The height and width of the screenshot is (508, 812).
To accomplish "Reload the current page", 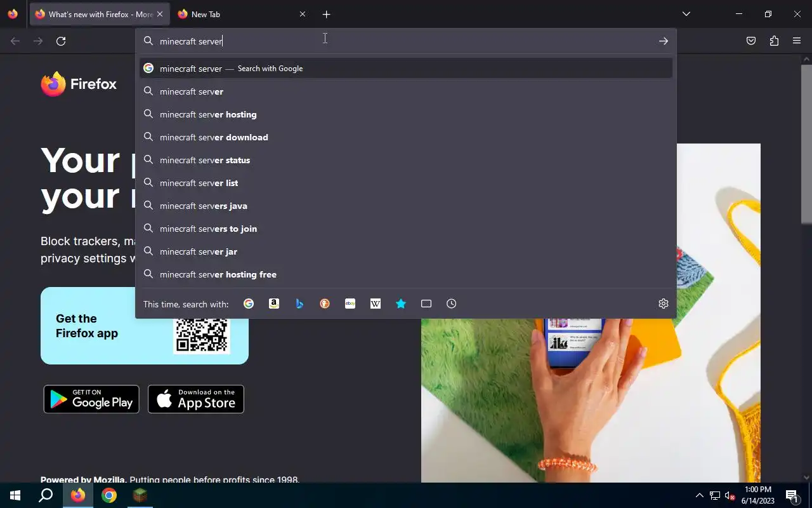I will [x=61, y=41].
